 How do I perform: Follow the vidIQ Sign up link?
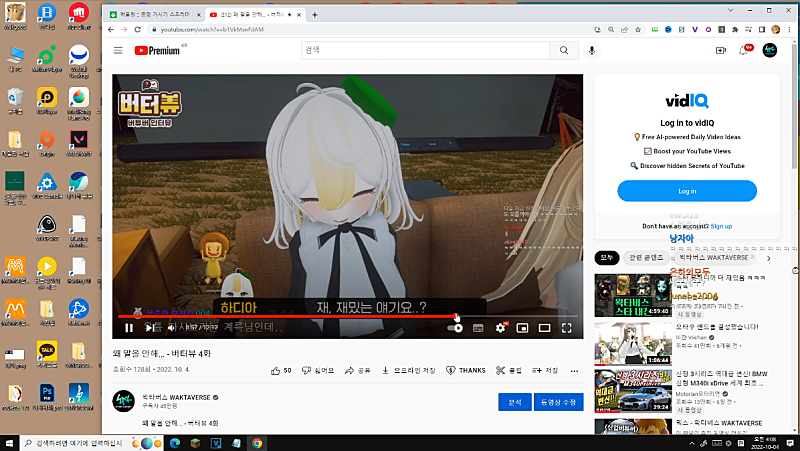click(721, 226)
